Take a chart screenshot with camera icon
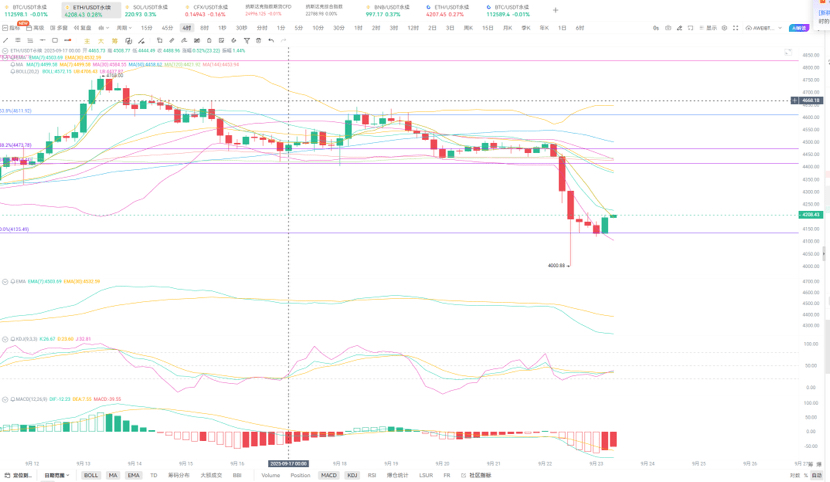The image size is (830, 482). [x=668, y=28]
